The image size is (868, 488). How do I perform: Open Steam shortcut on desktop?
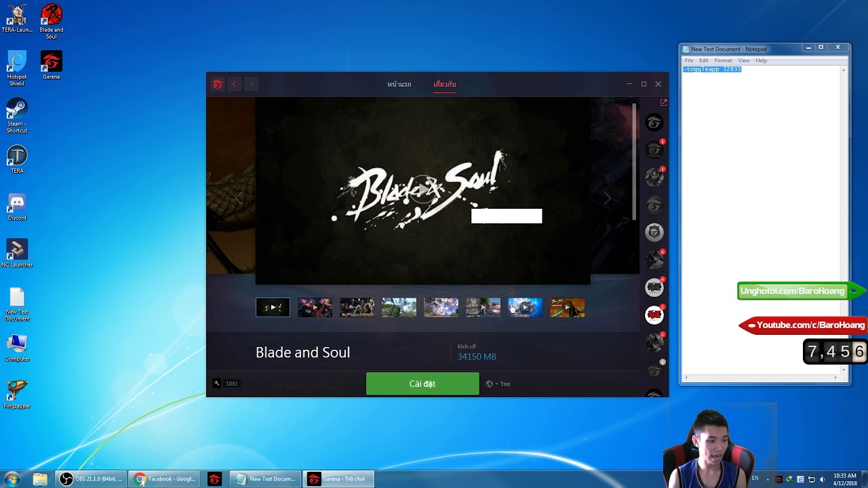click(x=17, y=115)
